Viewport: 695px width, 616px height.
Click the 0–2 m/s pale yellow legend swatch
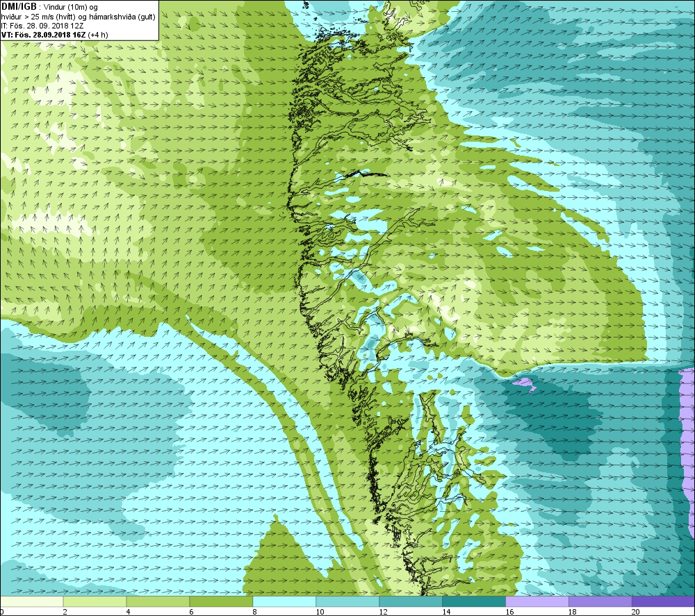tap(31, 601)
